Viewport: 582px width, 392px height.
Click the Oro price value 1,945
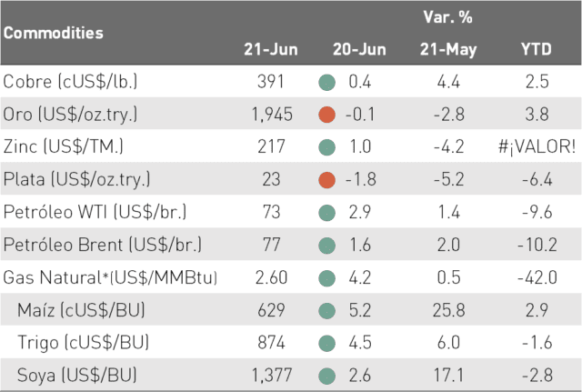click(x=272, y=115)
